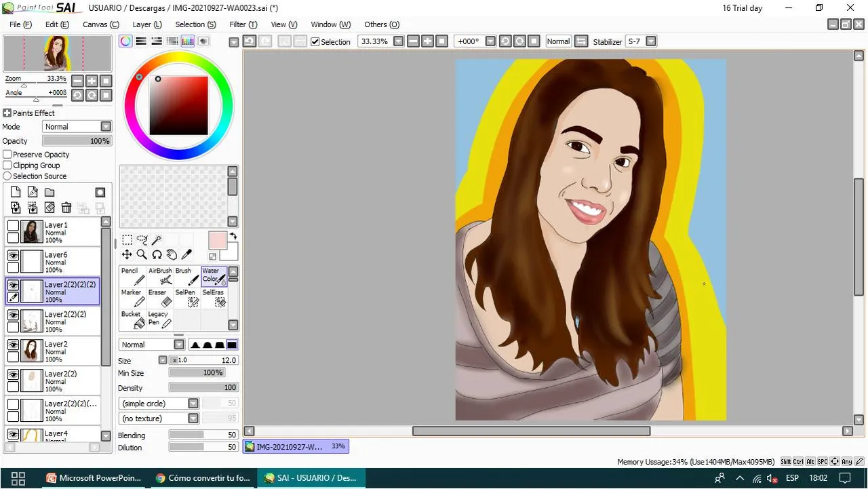
Task: Undo using the toolbar undo arrow
Action: (x=249, y=41)
